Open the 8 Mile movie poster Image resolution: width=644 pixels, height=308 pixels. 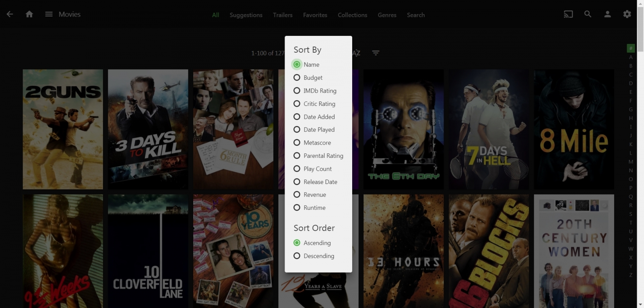coord(574,129)
